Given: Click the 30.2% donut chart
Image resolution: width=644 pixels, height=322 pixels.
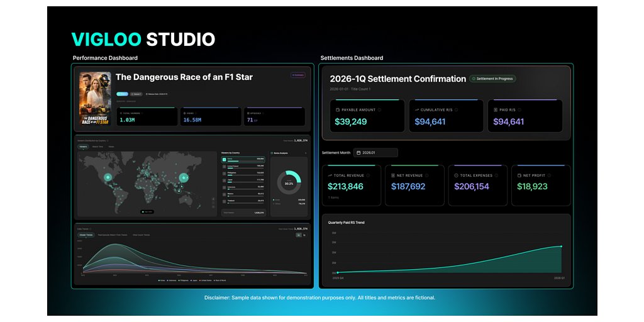Looking at the screenshot, I should (289, 183).
